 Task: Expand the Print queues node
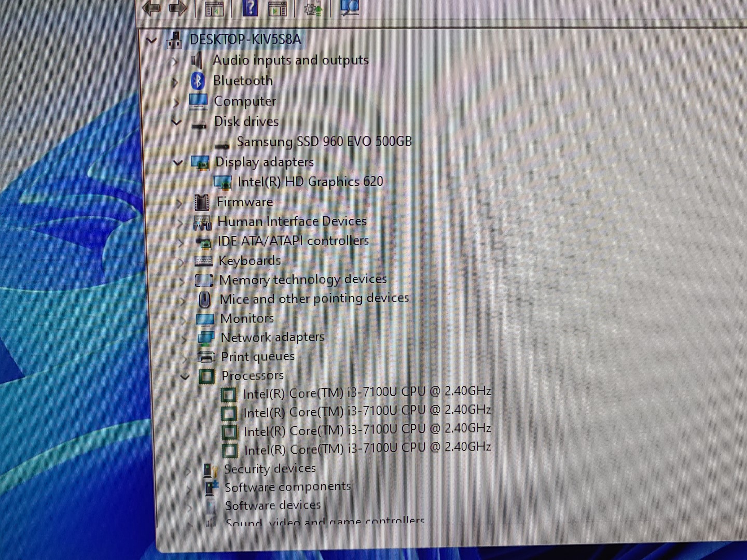pos(184,358)
